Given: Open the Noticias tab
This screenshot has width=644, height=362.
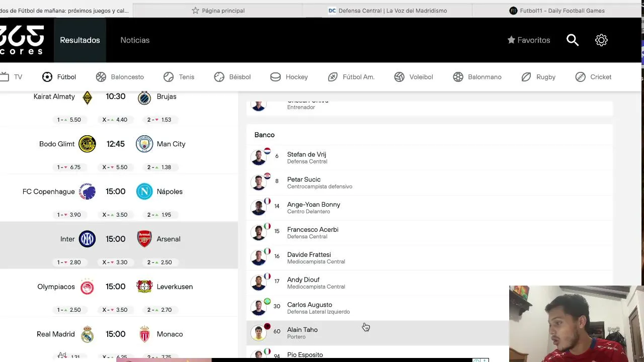Looking at the screenshot, I should pyautogui.click(x=135, y=40).
